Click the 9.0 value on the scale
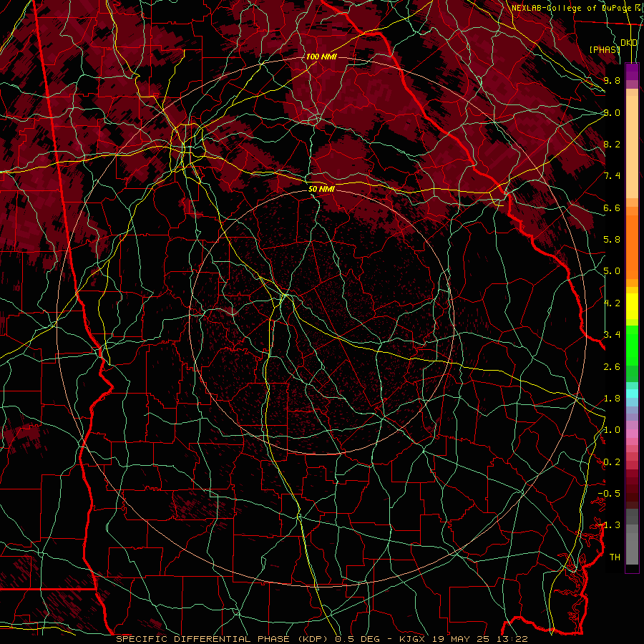This screenshot has height=644, width=644. tap(612, 112)
